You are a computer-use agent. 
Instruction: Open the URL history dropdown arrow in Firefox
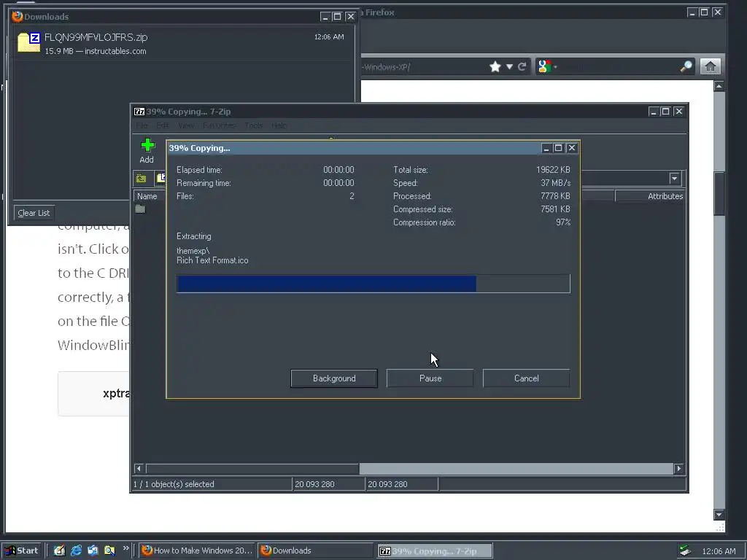(x=509, y=66)
